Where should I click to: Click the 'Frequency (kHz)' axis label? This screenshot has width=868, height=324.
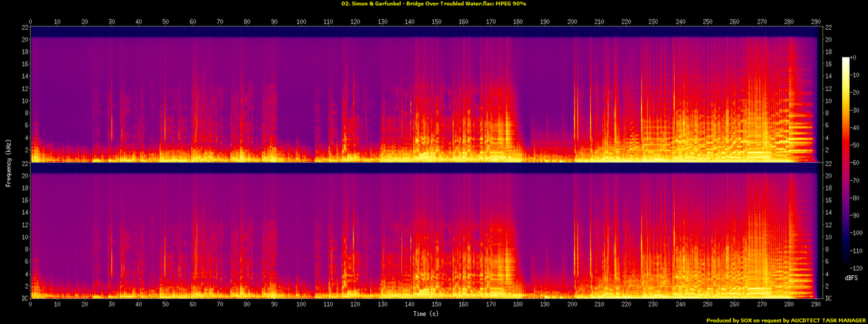pyautogui.click(x=9, y=163)
